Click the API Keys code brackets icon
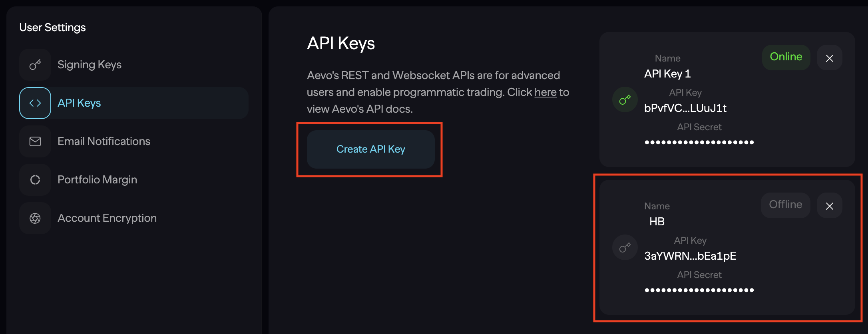Viewport: 868px width, 334px height. point(35,103)
